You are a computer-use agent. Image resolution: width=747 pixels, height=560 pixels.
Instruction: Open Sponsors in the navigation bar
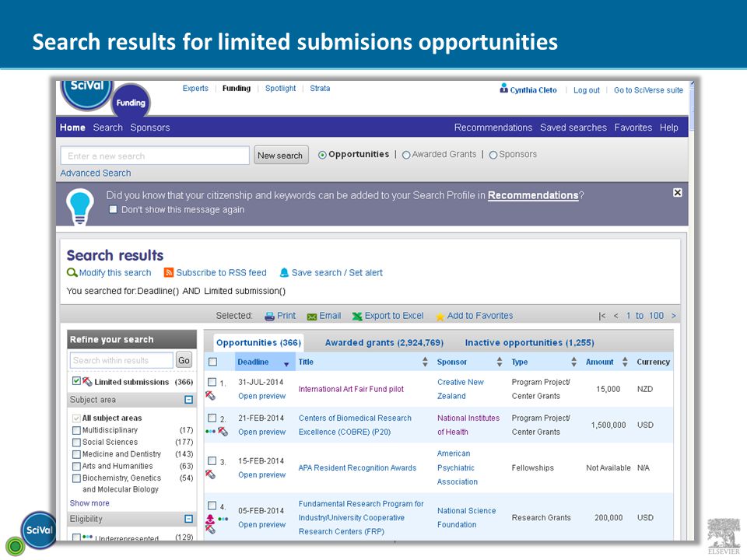tap(150, 127)
